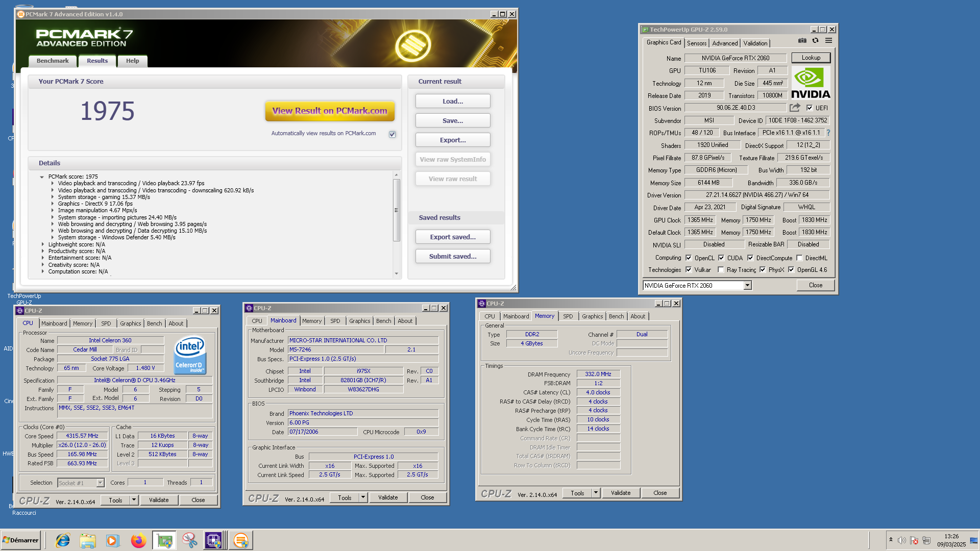Click the BIOS Version field in GPU-Z
Screen dimensions: 980x551
point(736,108)
